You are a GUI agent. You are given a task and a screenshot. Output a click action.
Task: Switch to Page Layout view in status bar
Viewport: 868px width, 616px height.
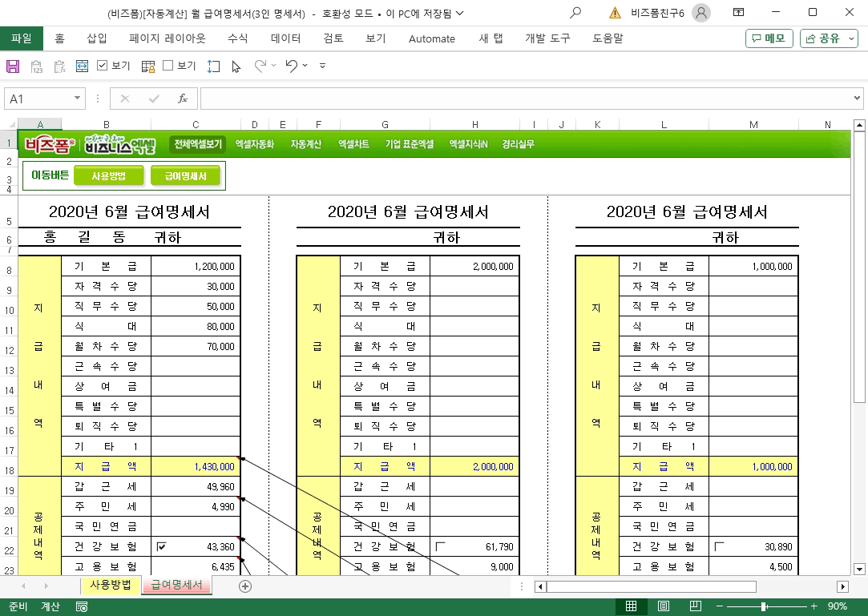pos(663,606)
